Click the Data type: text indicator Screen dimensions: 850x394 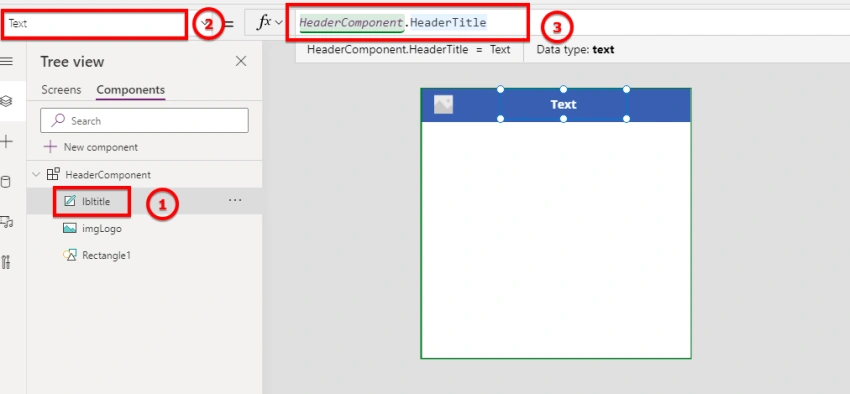click(x=575, y=50)
